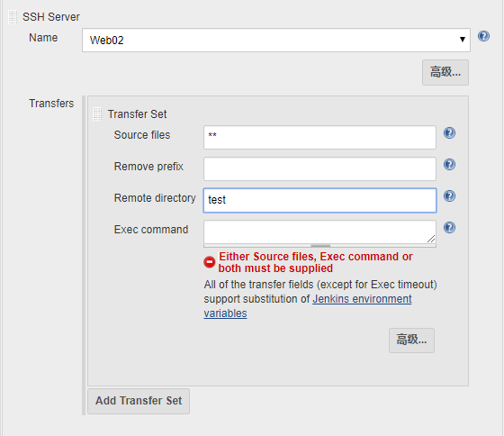504x436 pixels.
Task: Click the Source files label
Action: pos(142,135)
